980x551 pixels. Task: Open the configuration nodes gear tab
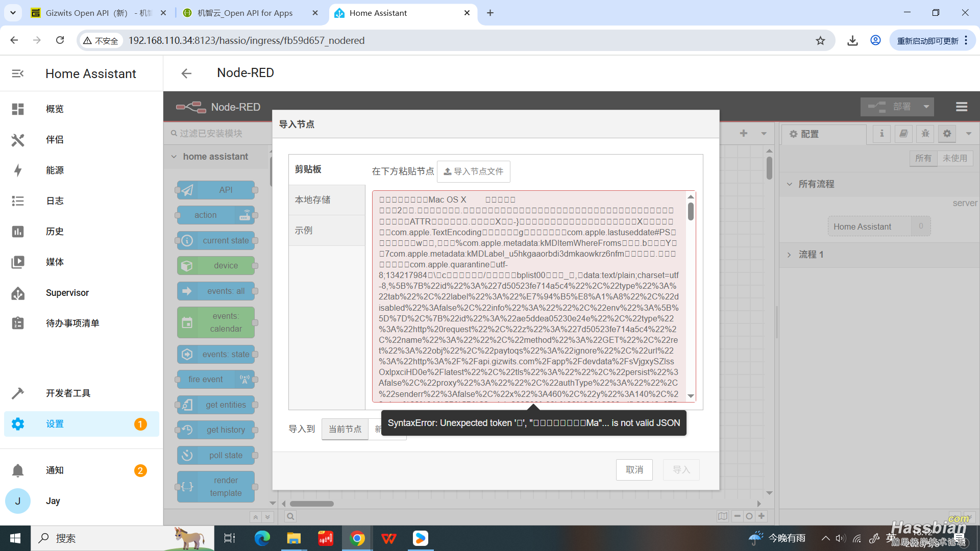click(x=947, y=134)
